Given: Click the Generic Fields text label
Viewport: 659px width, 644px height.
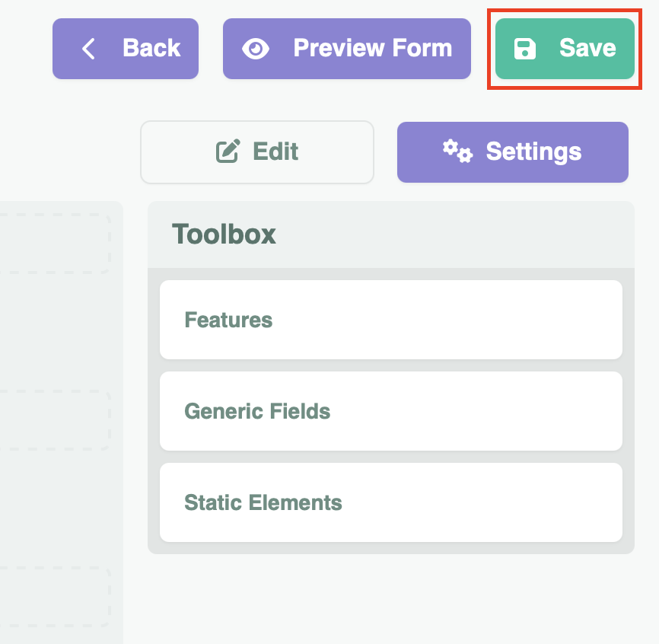Looking at the screenshot, I should click(257, 412).
